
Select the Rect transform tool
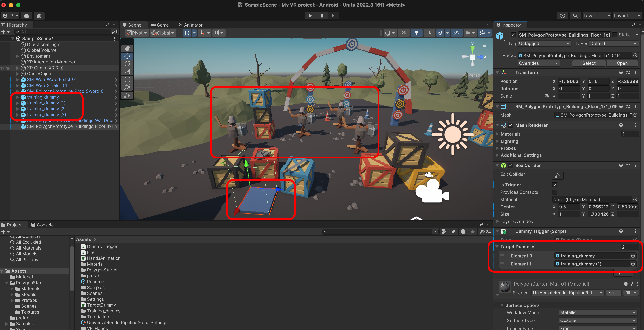tap(127, 79)
